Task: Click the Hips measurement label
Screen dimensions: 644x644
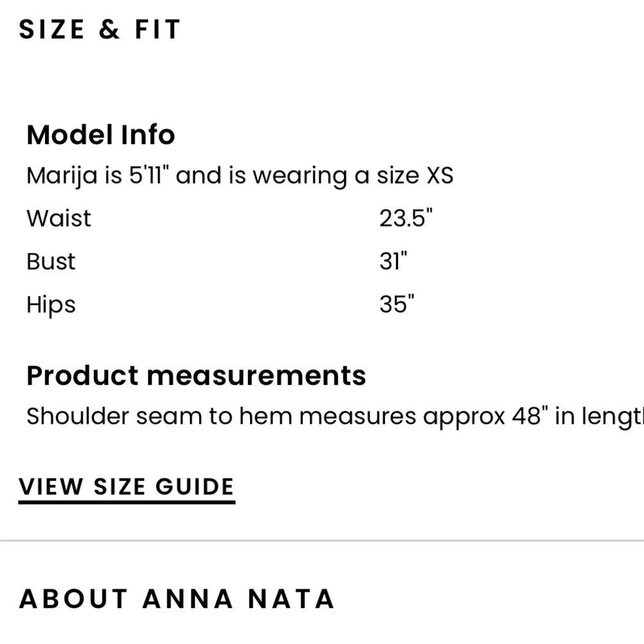Action: [50, 304]
